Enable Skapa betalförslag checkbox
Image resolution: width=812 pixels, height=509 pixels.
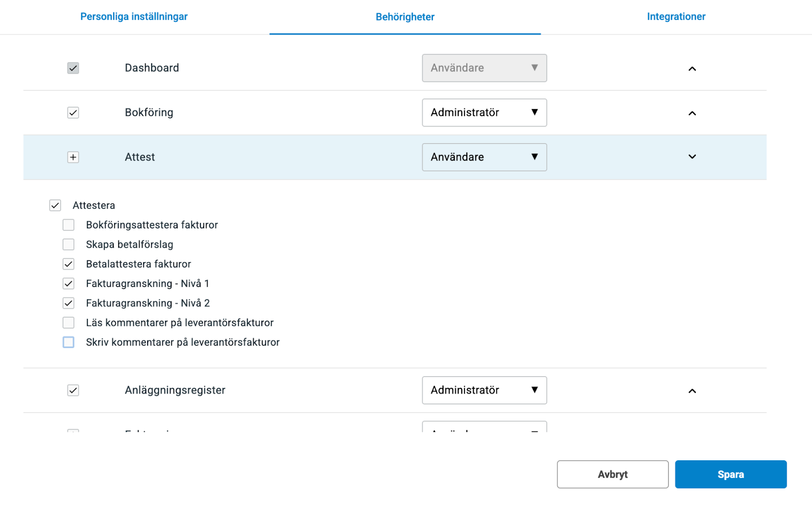(69, 245)
